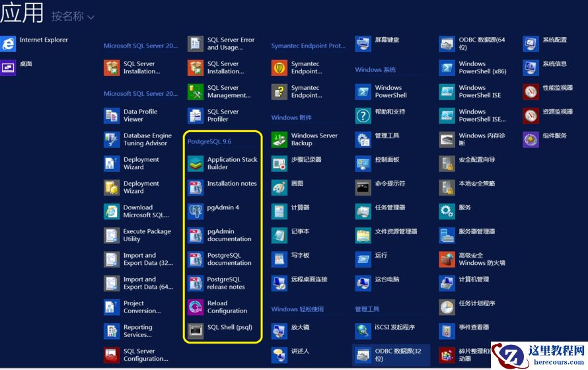This screenshot has height=370, width=588.
Task: Launch SQL Shell (psql)
Action: 220,332
